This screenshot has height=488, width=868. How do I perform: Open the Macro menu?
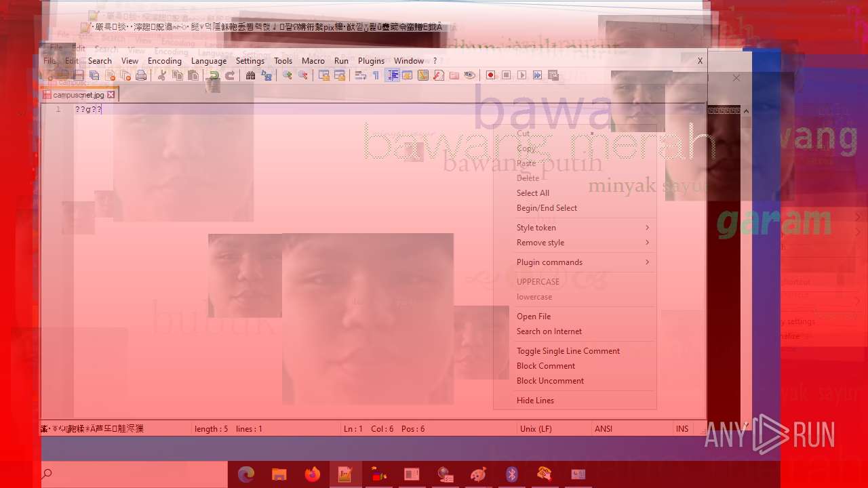tap(313, 60)
